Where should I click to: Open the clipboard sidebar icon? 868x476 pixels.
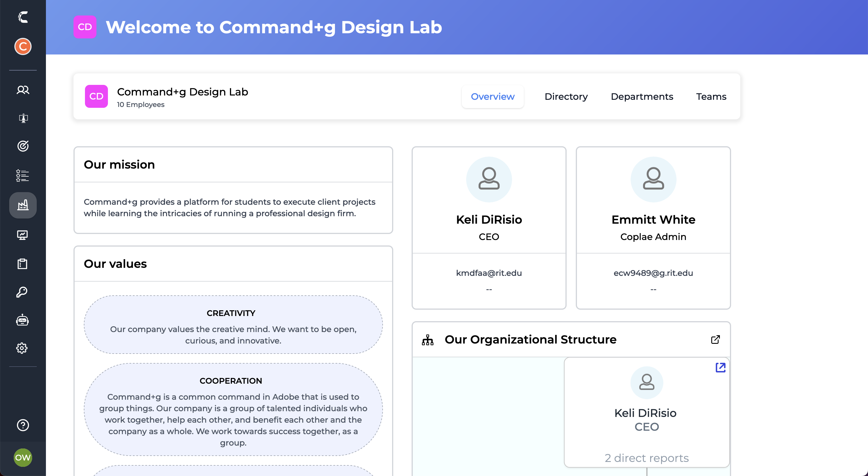[23, 264]
